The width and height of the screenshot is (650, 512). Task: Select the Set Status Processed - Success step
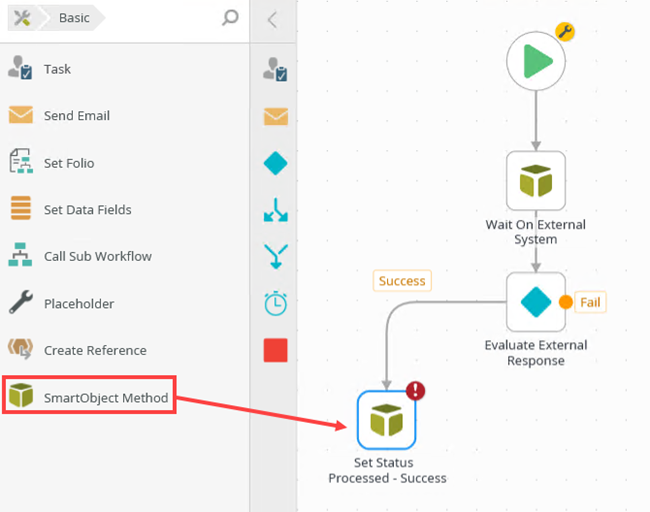point(386,420)
